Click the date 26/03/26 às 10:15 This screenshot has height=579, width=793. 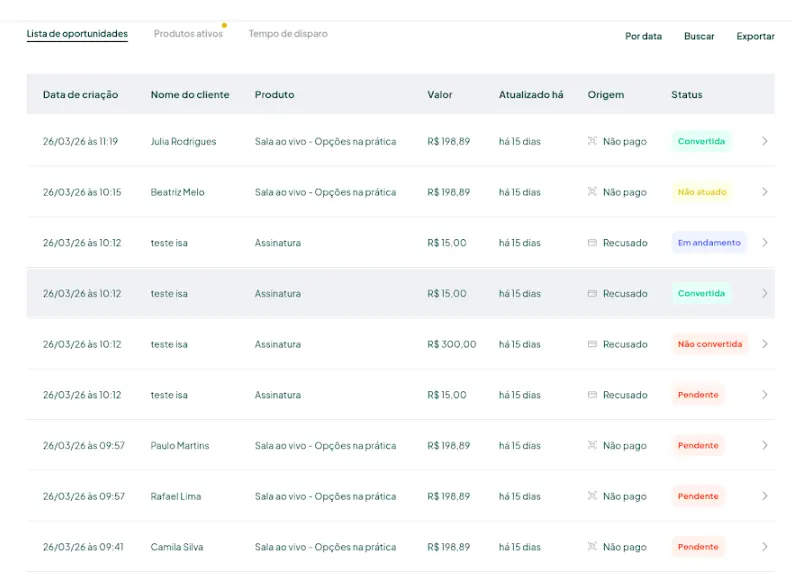[x=82, y=192]
